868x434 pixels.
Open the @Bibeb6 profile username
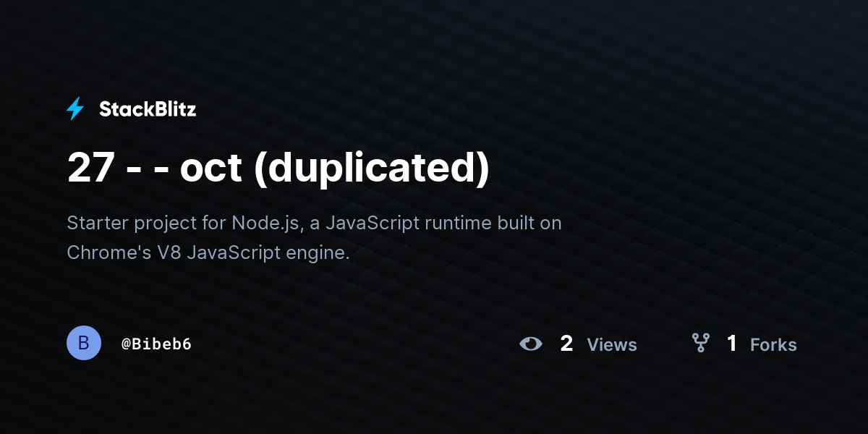[156, 344]
